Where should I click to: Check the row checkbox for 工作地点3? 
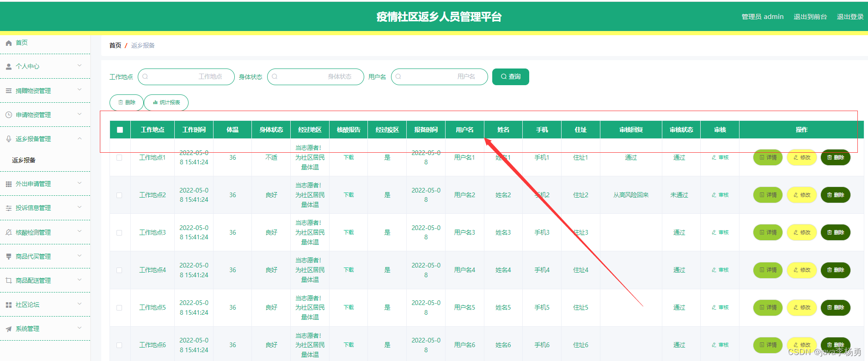pyautogui.click(x=119, y=233)
